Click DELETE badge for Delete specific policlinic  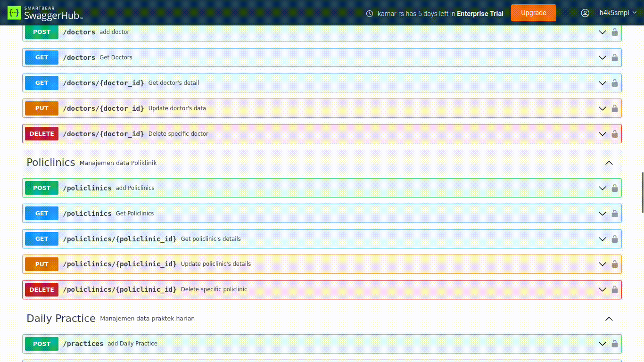41,290
